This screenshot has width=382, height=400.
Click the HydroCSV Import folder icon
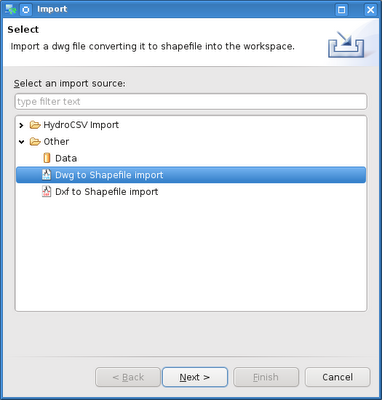coord(35,125)
